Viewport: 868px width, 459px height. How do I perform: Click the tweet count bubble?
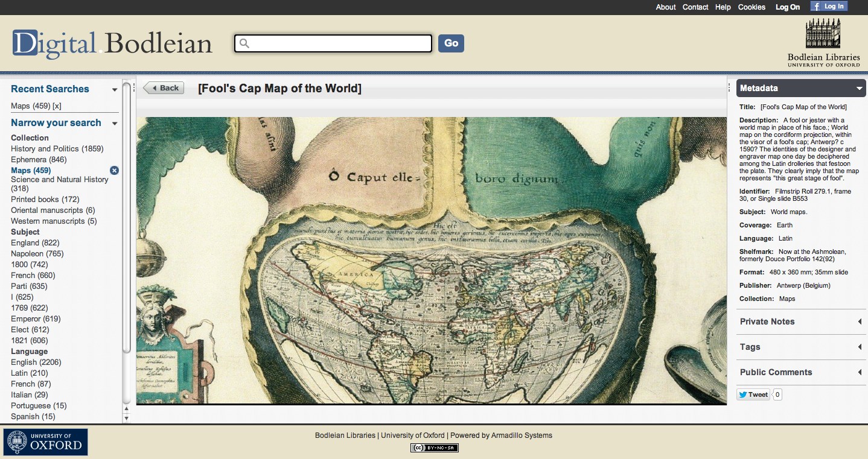(777, 394)
